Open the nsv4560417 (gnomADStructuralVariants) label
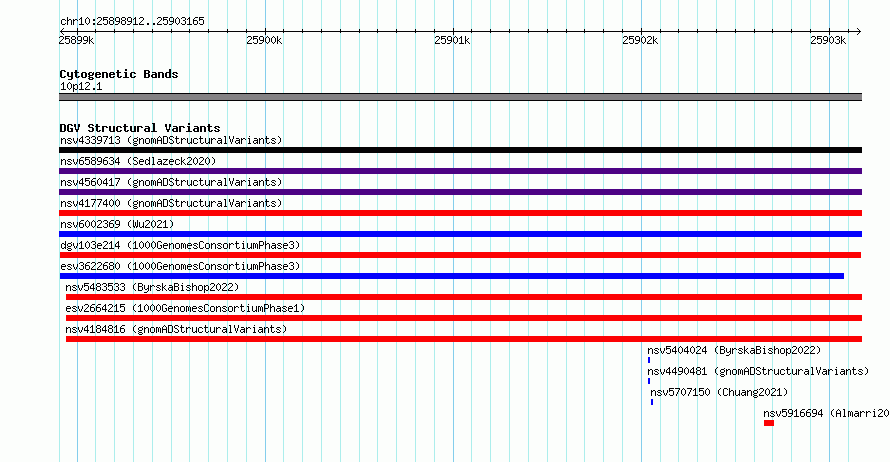 tap(171, 182)
